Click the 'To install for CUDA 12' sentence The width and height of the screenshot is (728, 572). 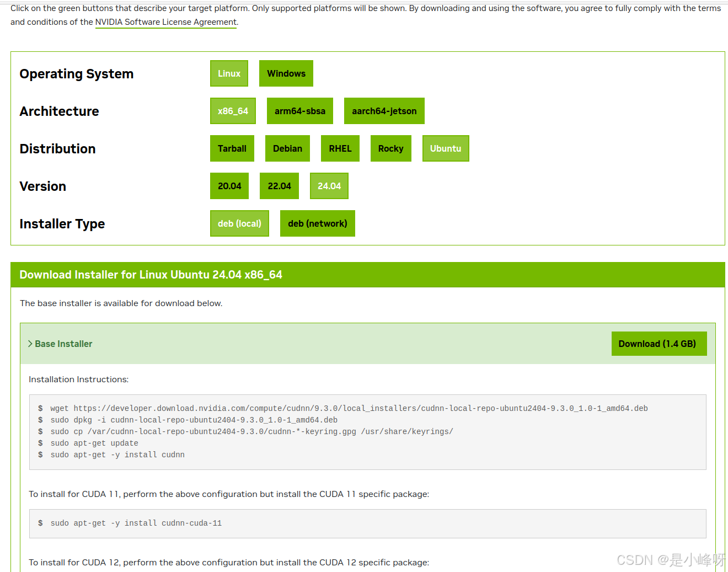pyautogui.click(x=229, y=563)
